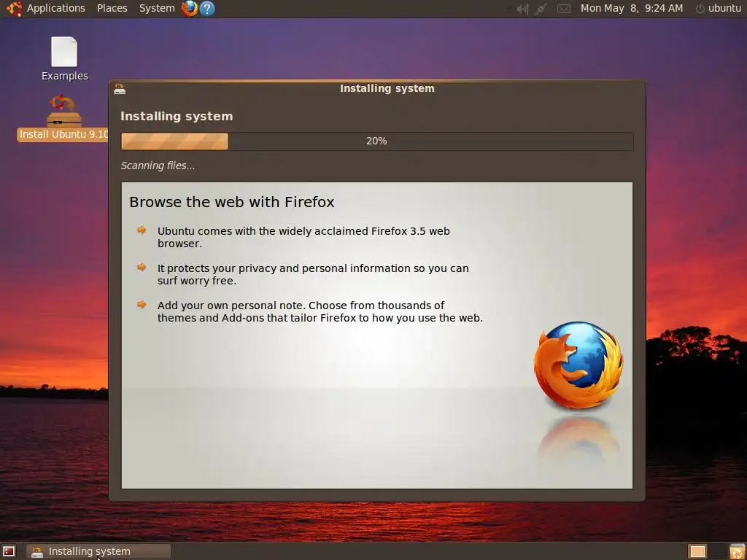Click orange bullet arrow beside personal note text
The height and width of the screenshot is (560, 747).
(x=142, y=304)
